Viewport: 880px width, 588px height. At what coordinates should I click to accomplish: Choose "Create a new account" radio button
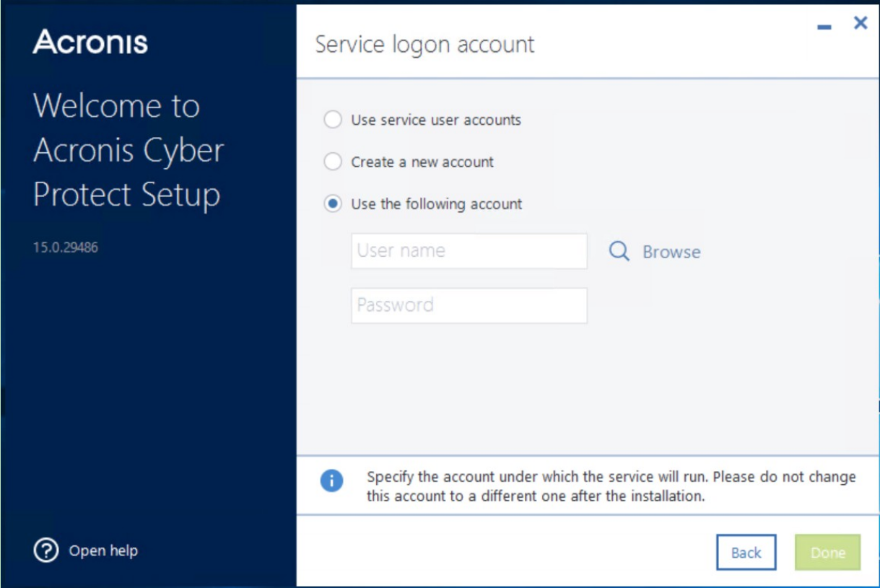tap(333, 162)
